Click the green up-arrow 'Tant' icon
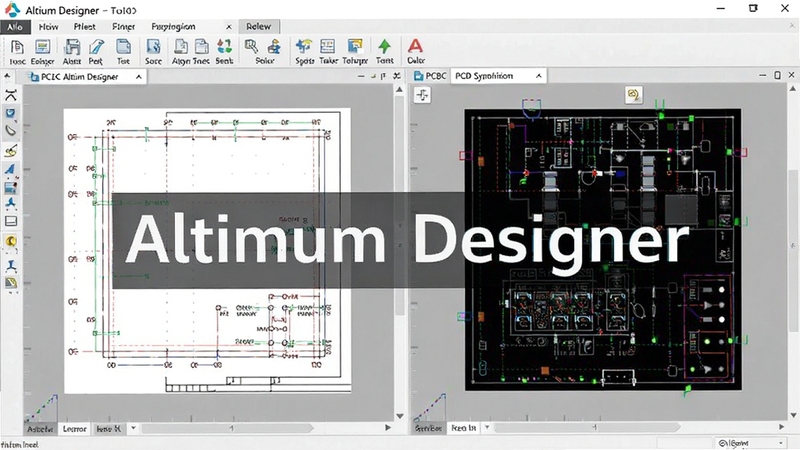The height and width of the screenshot is (450, 800). (x=385, y=47)
